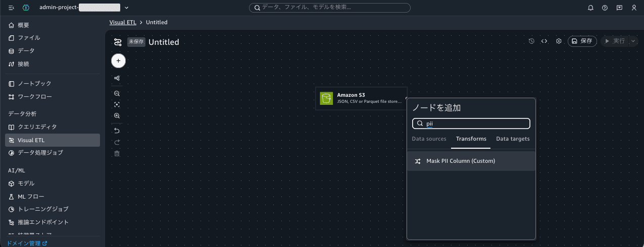The height and width of the screenshot is (247, 644).
Task: Choose Mask PII Column (Custom) transform
Action: (x=471, y=161)
